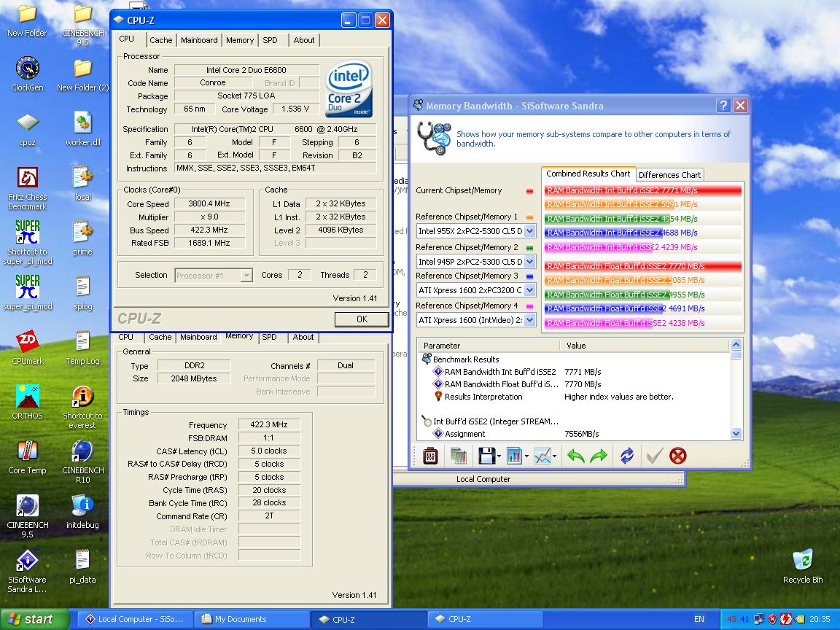Click the line graph chart icon

[542, 456]
